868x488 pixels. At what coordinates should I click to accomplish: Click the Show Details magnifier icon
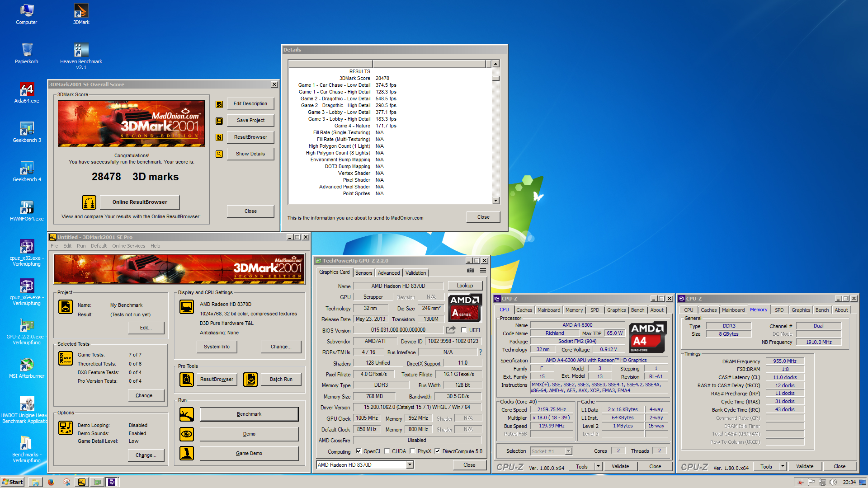pos(219,154)
